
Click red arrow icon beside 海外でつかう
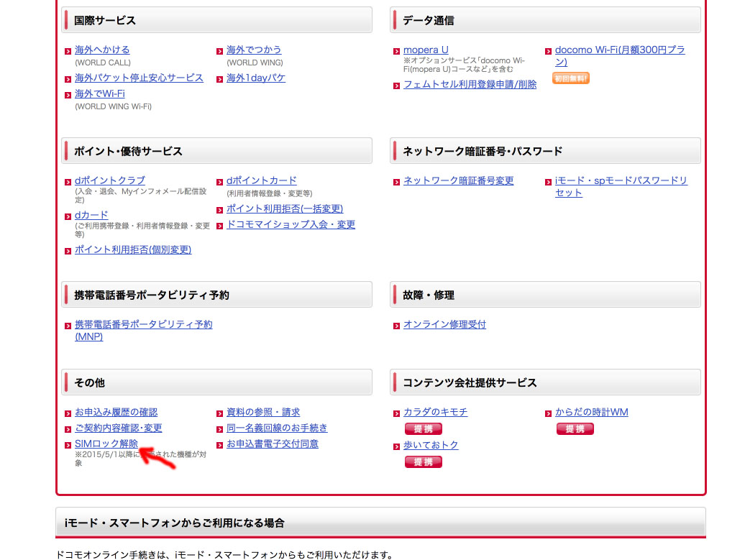tap(219, 51)
